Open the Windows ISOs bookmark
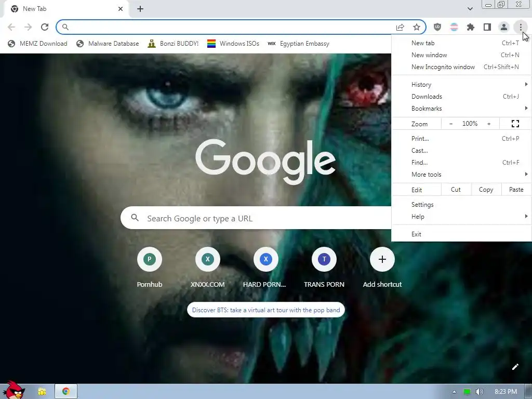Image resolution: width=532 pixels, height=399 pixels. [x=233, y=44]
